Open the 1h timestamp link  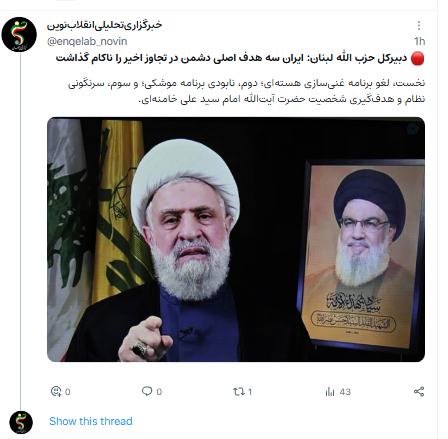(x=419, y=41)
